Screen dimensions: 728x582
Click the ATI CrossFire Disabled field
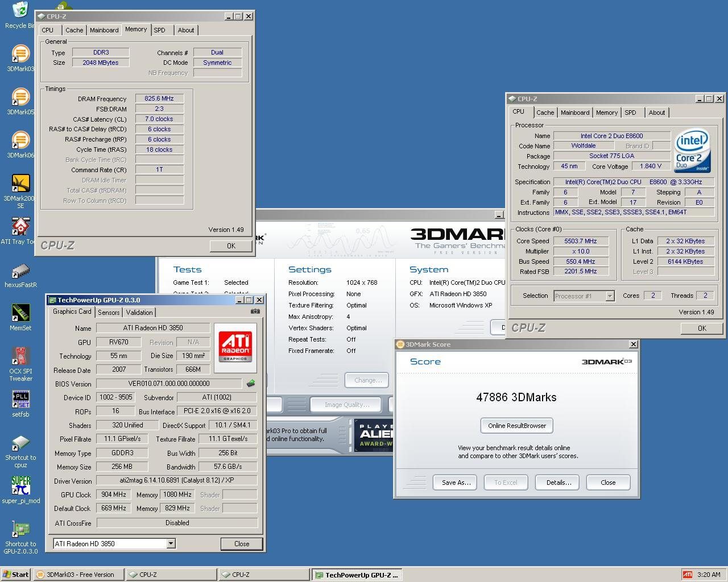tap(176, 523)
